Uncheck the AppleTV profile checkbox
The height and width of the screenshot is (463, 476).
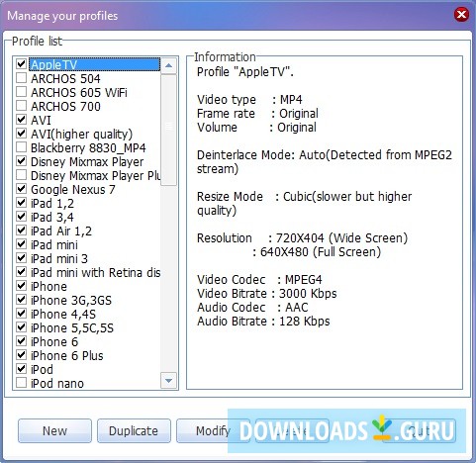point(22,64)
